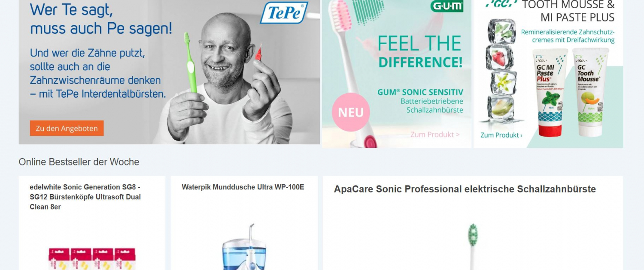Open GC Zum Produkt link
Viewport: 644px width, 270px height.
click(501, 135)
